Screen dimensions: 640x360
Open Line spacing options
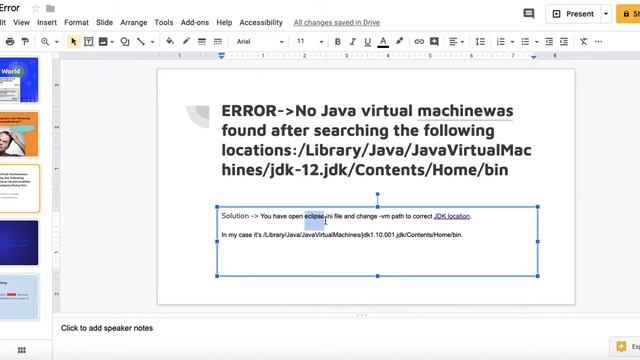480,42
